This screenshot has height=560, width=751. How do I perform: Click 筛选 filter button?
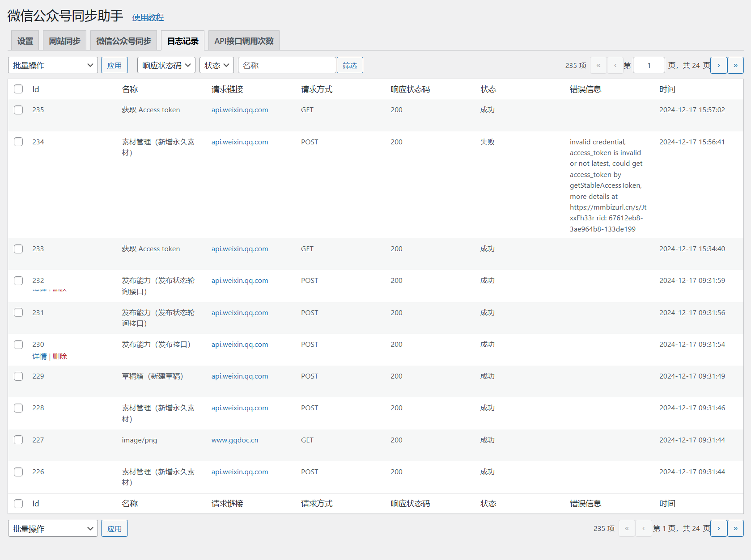pos(350,65)
